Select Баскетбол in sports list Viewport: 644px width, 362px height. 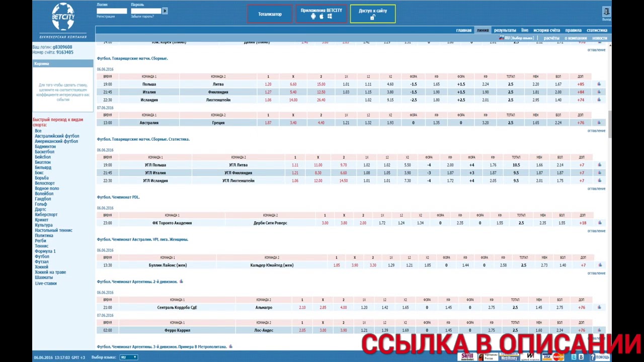pos(44,152)
